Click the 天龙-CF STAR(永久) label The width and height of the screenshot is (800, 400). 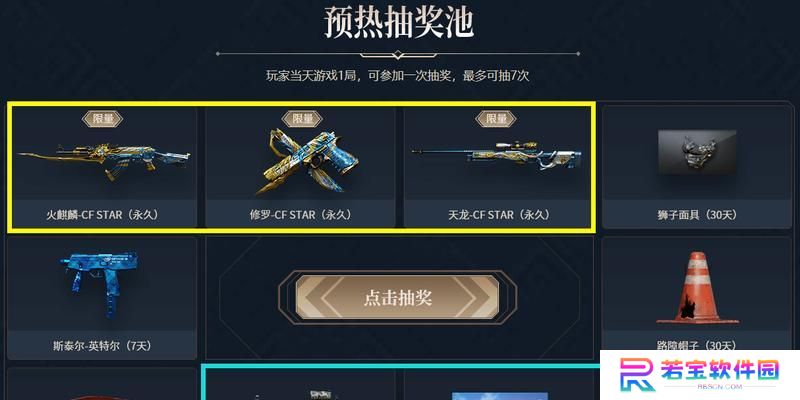pyautogui.click(x=499, y=215)
